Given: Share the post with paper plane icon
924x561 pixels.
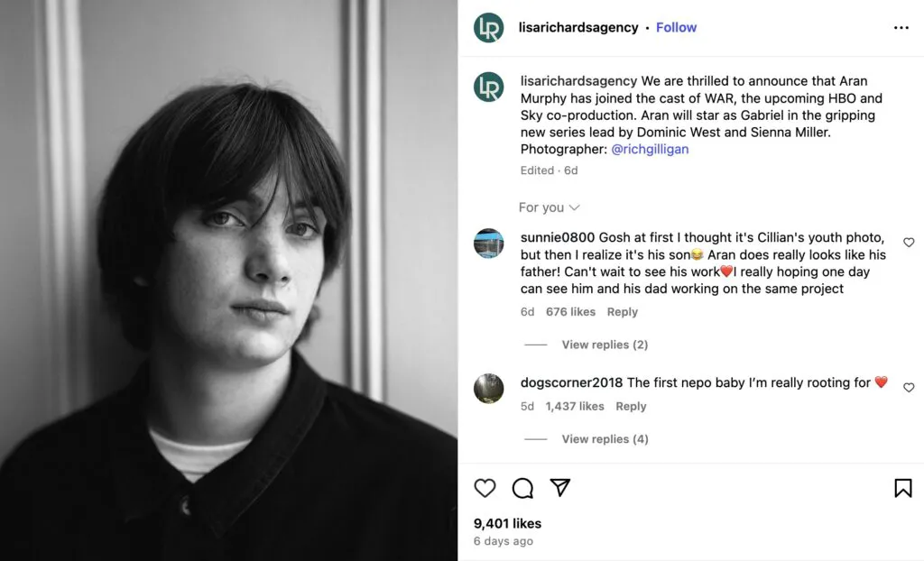Looking at the screenshot, I should click(560, 488).
